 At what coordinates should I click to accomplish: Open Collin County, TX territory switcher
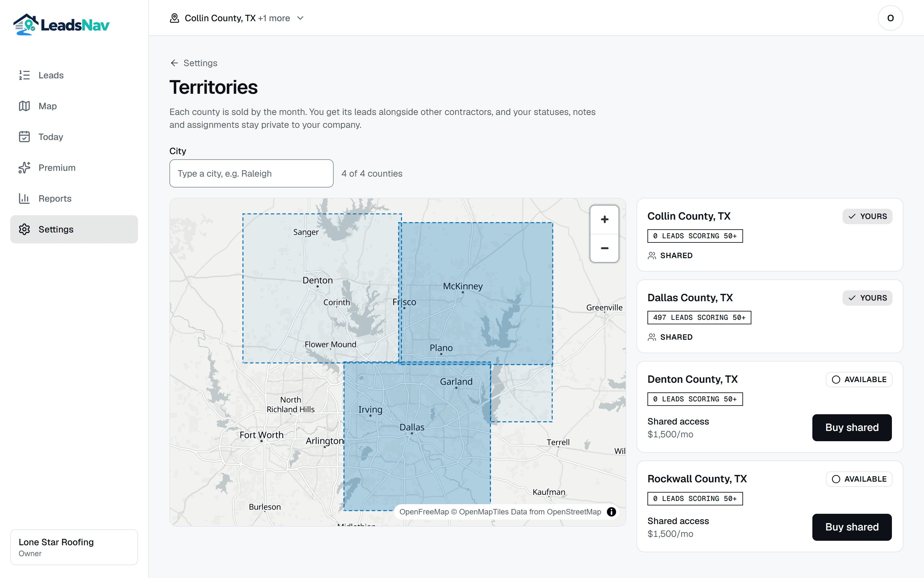click(x=237, y=18)
